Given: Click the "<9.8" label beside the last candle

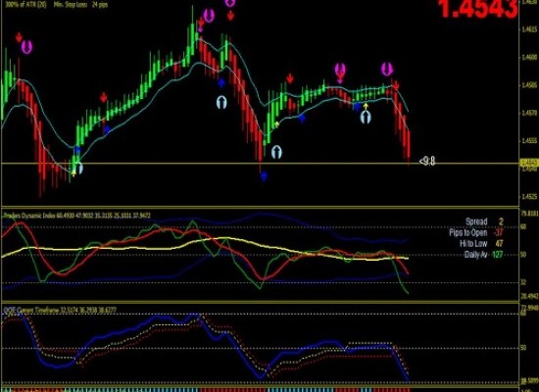Looking at the screenshot, I should click(x=427, y=161).
